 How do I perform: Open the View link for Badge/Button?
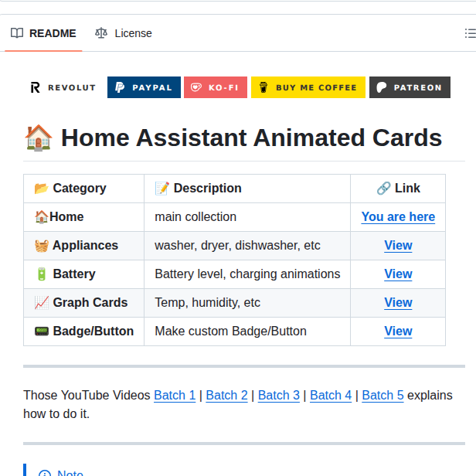(x=398, y=331)
